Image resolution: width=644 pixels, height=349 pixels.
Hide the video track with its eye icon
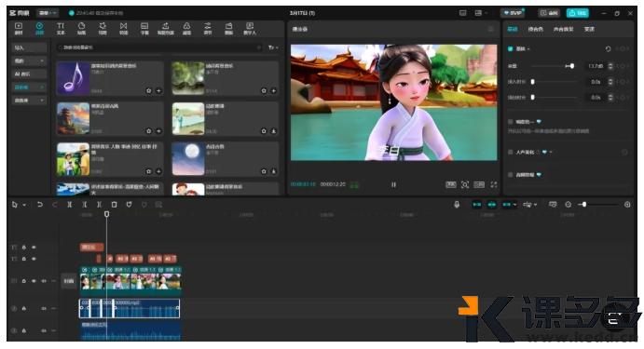click(34, 281)
